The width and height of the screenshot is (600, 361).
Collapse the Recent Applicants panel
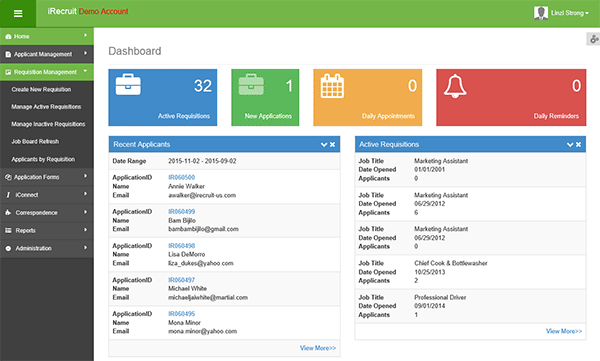click(x=324, y=144)
